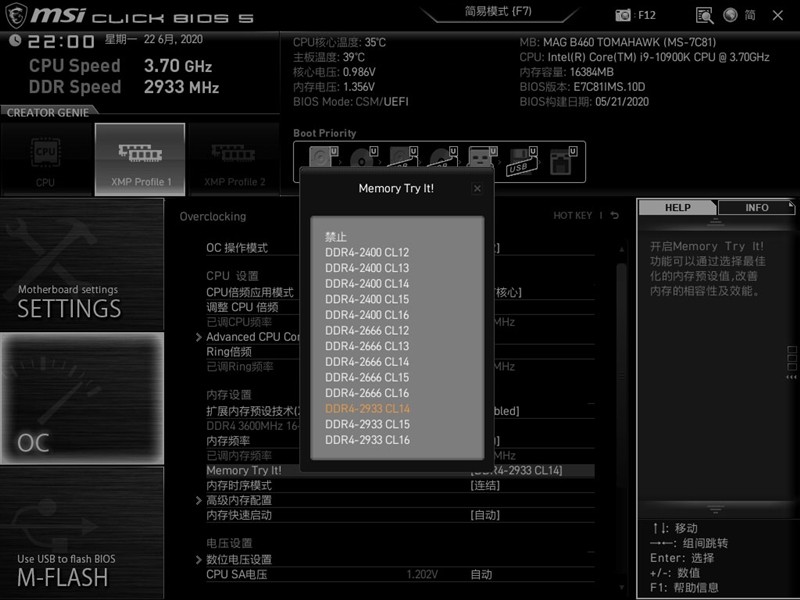Viewport: 800px width, 600px height.
Task: Enable XMP Profile 1
Action: pyautogui.click(x=140, y=159)
